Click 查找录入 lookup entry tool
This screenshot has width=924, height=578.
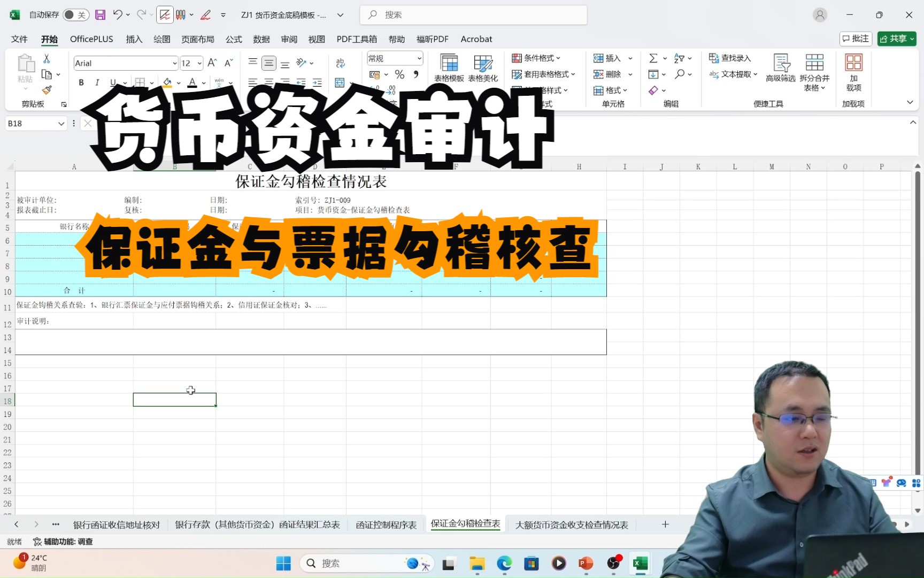tap(730, 58)
